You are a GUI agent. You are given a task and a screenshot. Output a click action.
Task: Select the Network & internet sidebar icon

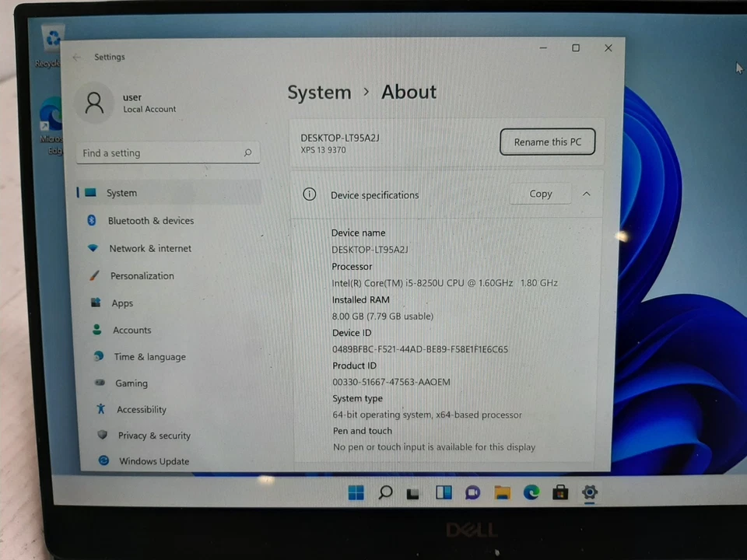(x=94, y=248)
